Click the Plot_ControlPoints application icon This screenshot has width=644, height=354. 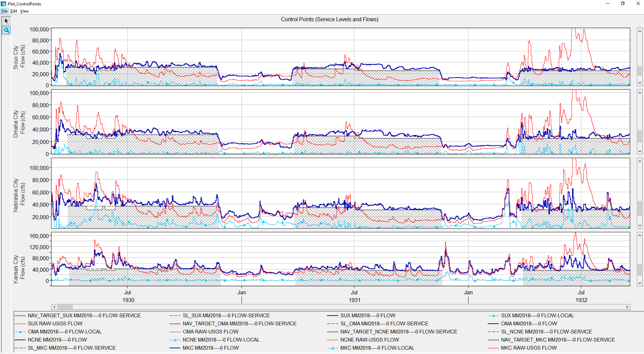pos(3,4)
